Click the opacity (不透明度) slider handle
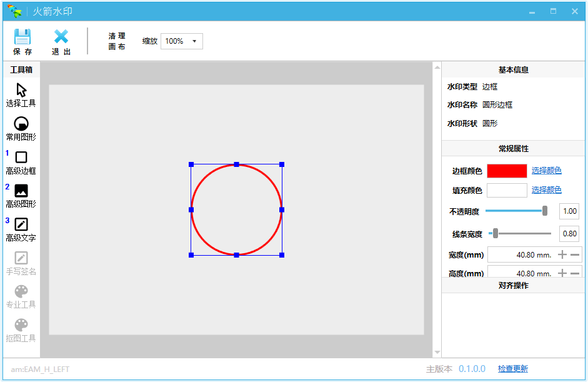 point(545,211)
